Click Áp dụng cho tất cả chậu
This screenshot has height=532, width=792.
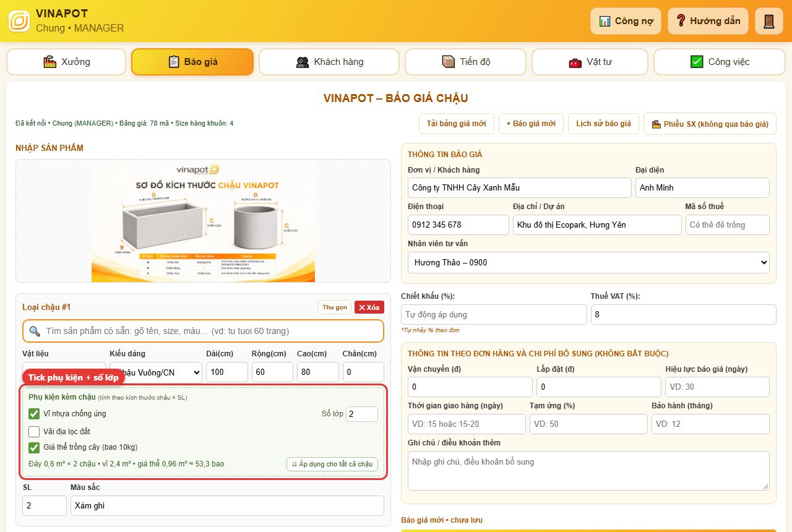[x=332, y=464]
